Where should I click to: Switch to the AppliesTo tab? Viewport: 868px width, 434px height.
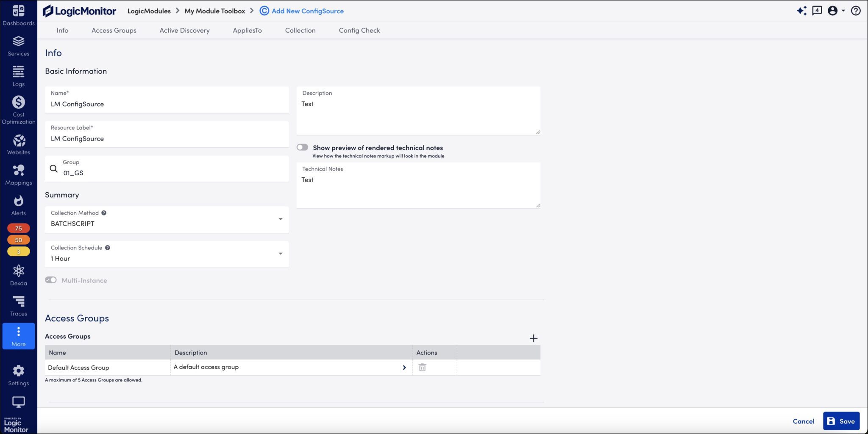(247, 30)
